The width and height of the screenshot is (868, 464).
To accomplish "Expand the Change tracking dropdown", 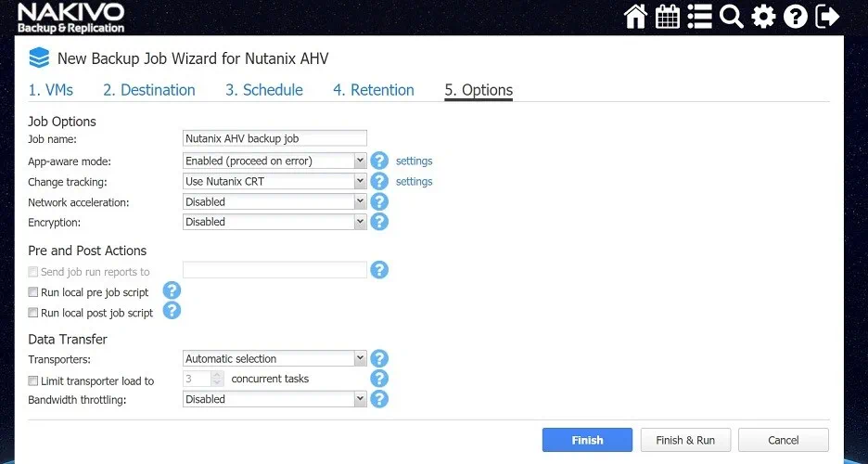I will 275,181.
